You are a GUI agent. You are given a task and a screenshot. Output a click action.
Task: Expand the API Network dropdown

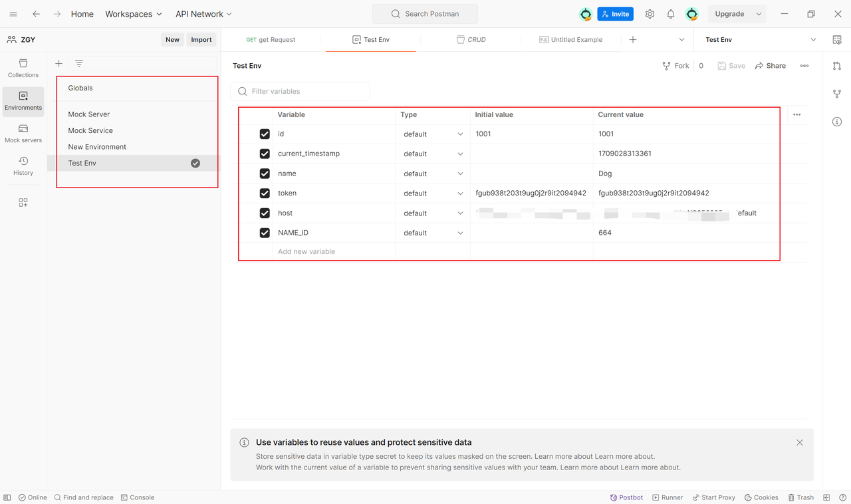click(x=204, y=14)
